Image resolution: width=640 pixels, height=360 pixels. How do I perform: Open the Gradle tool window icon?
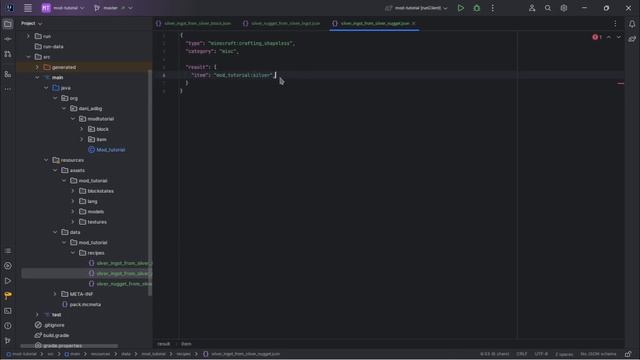click(x=632, y=39)
